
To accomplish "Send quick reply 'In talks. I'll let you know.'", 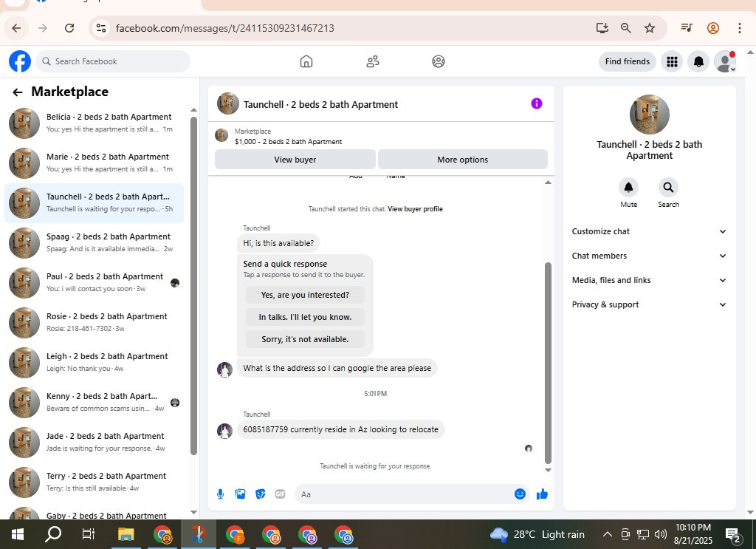I will click(x=305, y=317).
